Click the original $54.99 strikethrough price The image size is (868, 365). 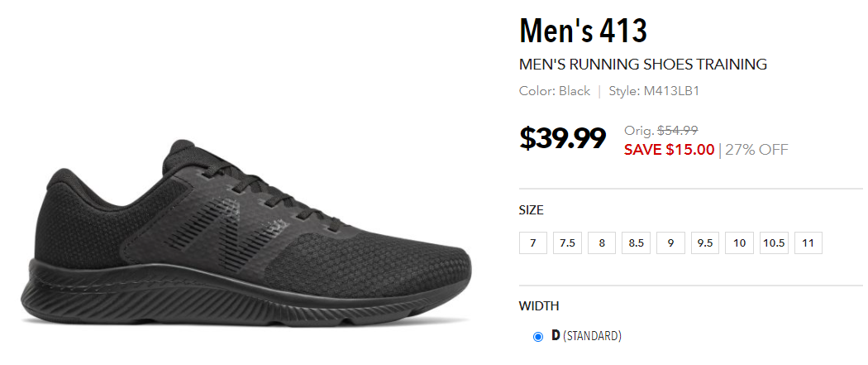click(x=678, y=130)
